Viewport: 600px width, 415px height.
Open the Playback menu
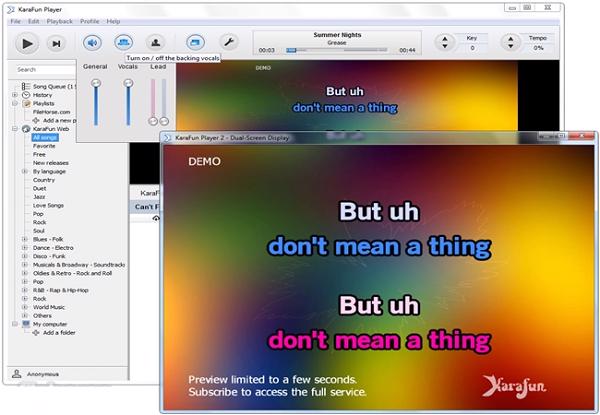click(59, 21)
